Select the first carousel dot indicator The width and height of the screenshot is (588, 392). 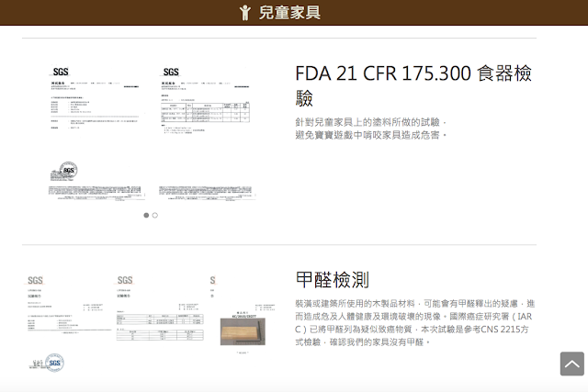pyautogui.click(x=146, y=215)
